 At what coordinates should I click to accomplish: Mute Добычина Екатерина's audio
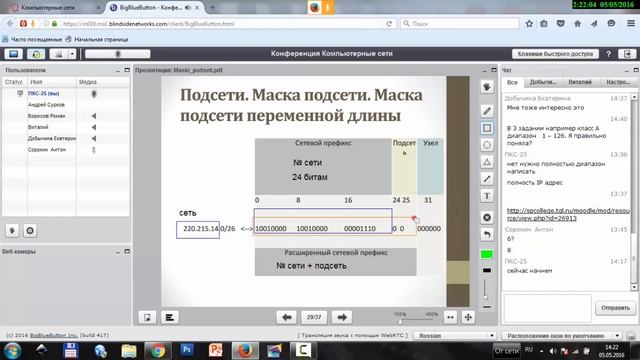click(x=94, y=138)
